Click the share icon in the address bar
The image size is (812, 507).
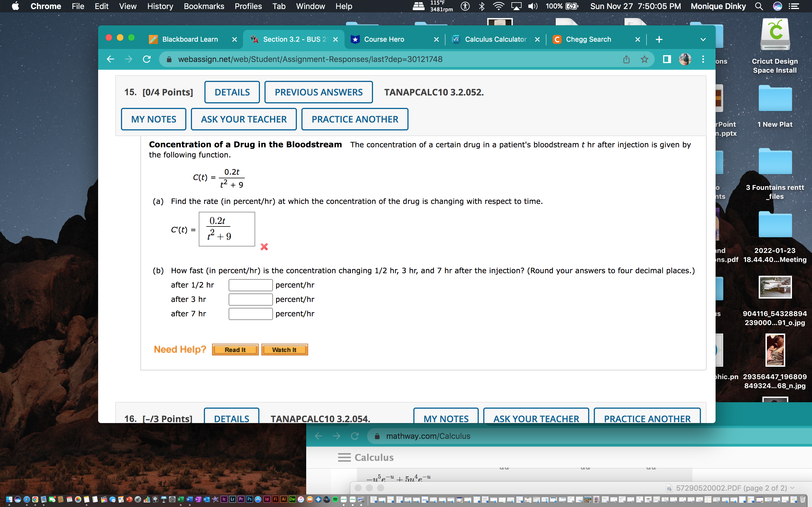[x=626, y=59]
